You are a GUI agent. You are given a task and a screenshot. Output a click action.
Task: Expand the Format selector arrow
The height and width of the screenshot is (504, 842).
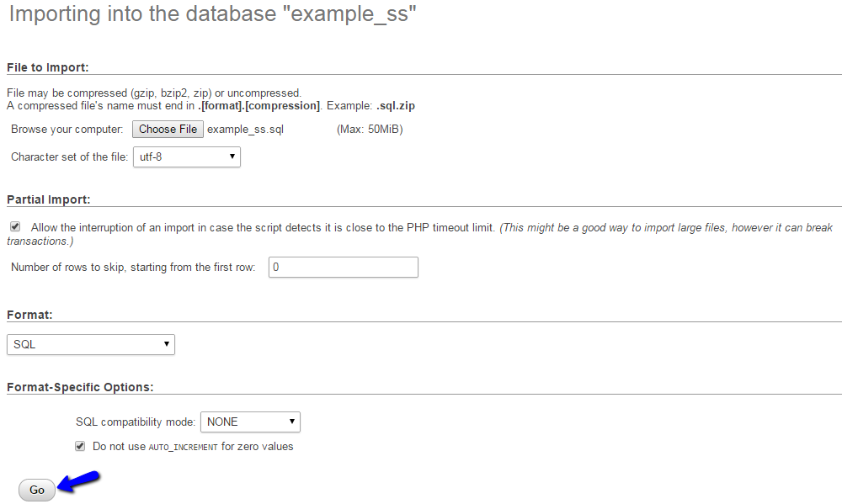pyautogui.click(x=166, y=344)
